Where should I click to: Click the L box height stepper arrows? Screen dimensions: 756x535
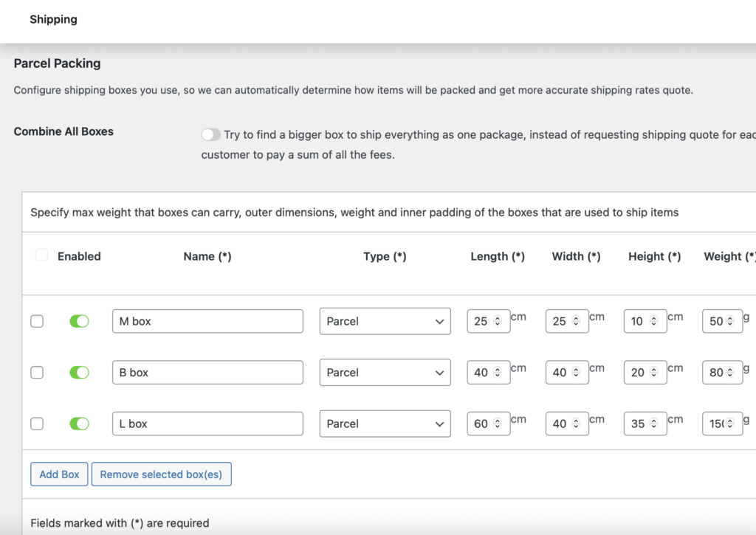point(655,424)
